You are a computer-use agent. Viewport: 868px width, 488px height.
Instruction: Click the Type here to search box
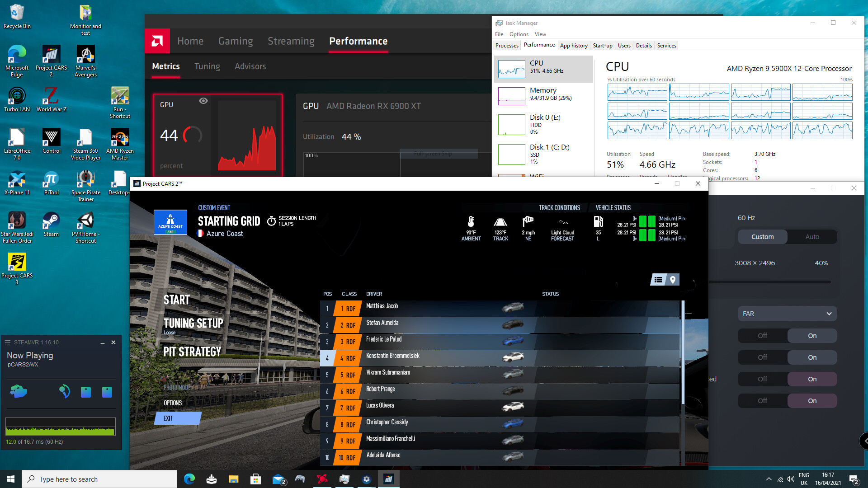pyautogui.click(x=99, y=479)
